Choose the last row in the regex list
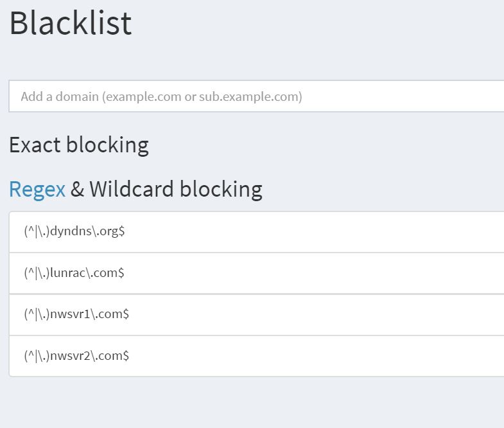This screenshot has height=428, width=504. click(257, 356)
